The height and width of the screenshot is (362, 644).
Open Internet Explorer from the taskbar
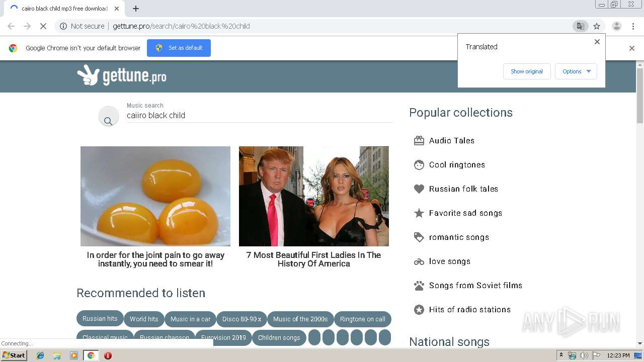pyautogui.click(x=40, y=355)
